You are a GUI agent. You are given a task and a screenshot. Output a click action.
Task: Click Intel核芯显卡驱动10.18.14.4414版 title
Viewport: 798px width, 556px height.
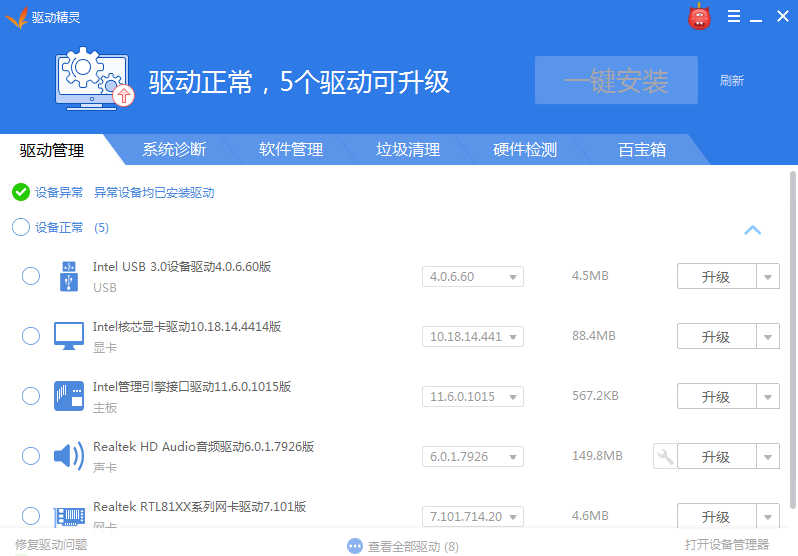[x=187, y=326]
